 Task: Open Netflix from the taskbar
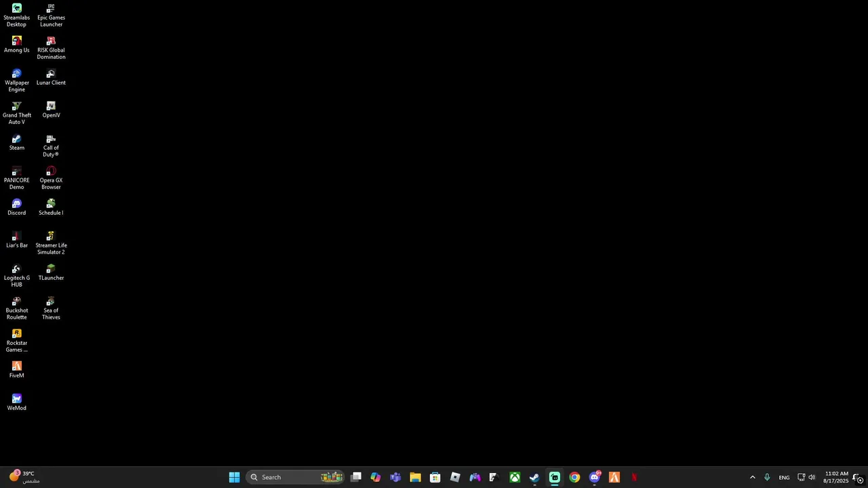634,477
